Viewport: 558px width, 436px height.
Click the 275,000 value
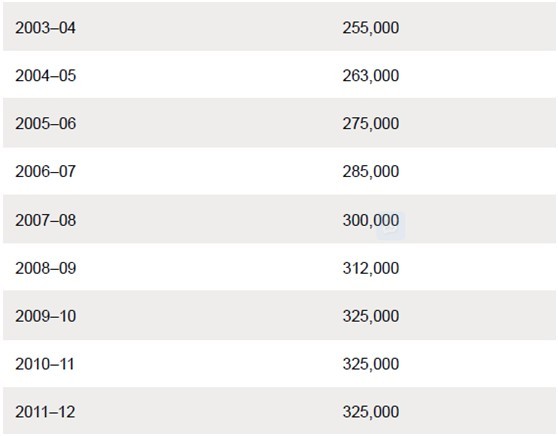370,124
